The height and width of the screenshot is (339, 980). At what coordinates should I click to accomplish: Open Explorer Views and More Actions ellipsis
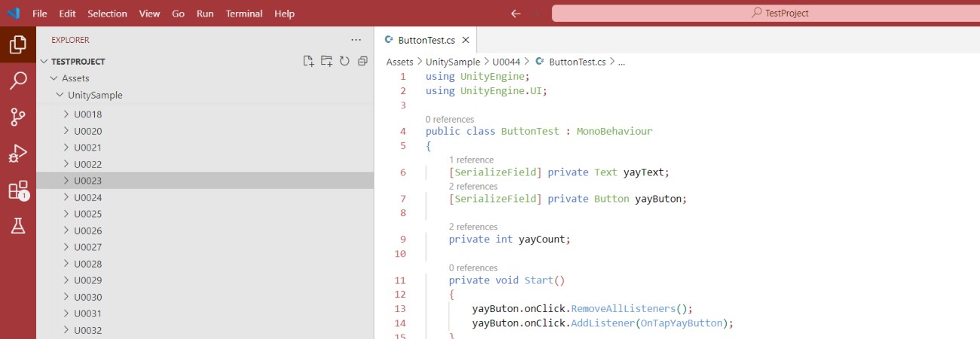(356, 40)
